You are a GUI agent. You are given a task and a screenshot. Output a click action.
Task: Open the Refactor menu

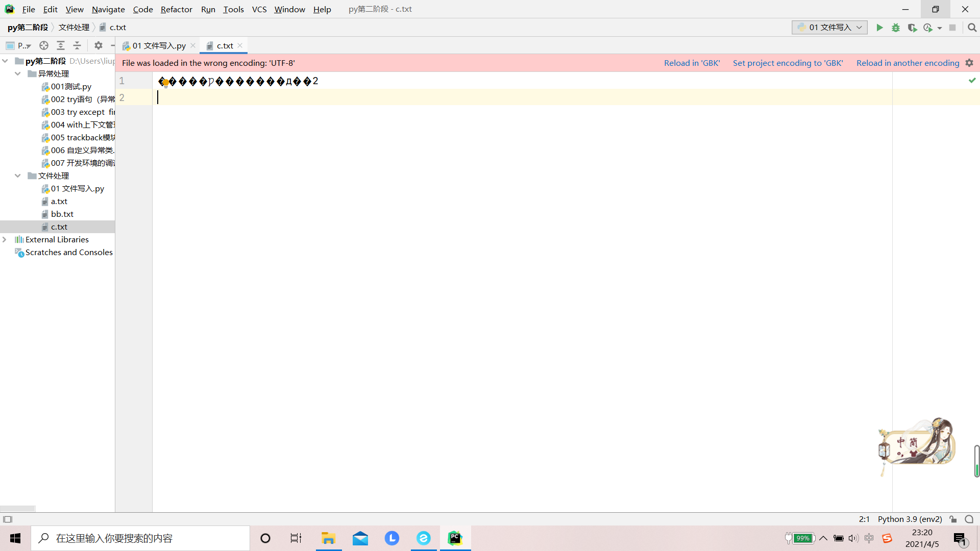(177, 9)
